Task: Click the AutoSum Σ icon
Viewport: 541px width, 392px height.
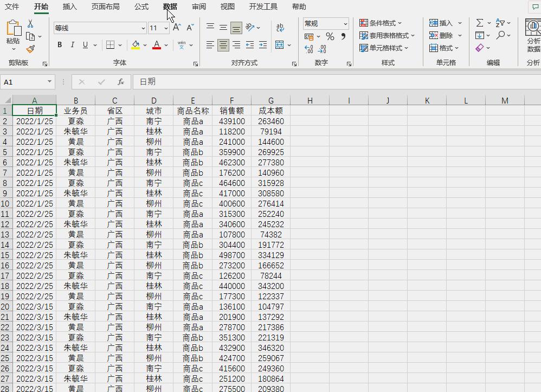Action: pos(480,23)
